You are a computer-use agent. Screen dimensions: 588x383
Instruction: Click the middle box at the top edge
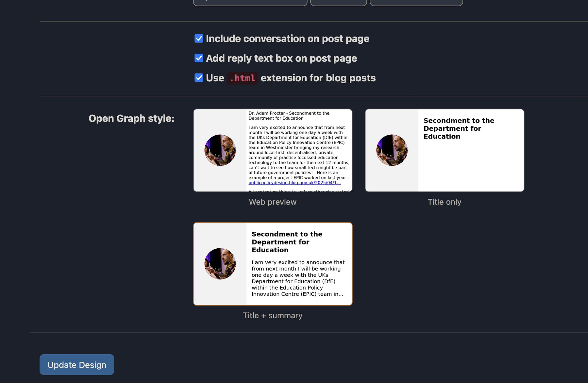click(339, 2)
